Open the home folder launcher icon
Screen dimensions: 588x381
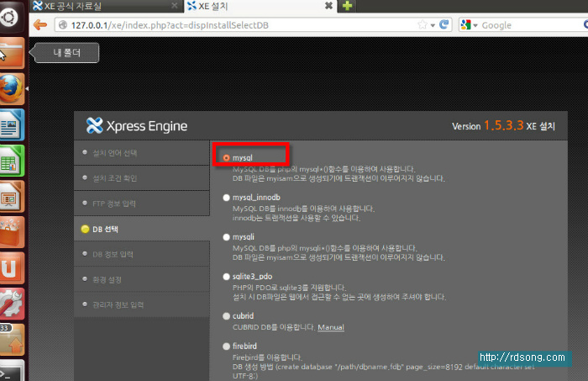point(12,53)
